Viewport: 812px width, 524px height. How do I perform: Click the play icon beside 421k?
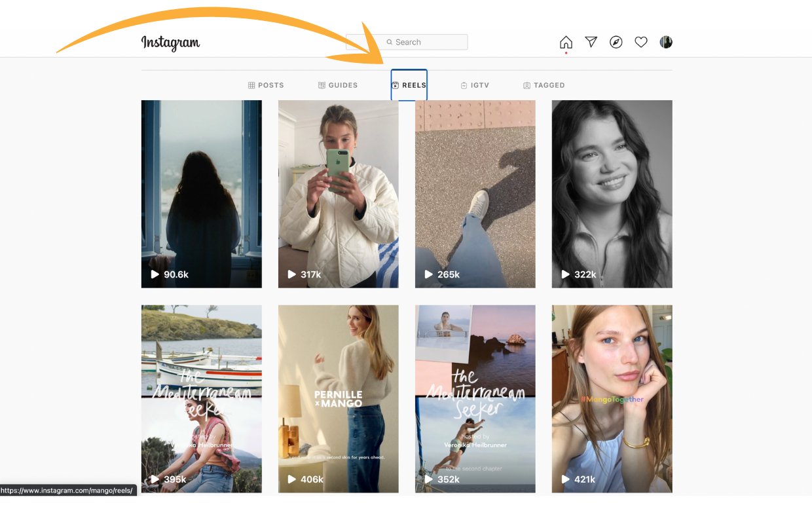pyautogui.click(x=566, y=479)
